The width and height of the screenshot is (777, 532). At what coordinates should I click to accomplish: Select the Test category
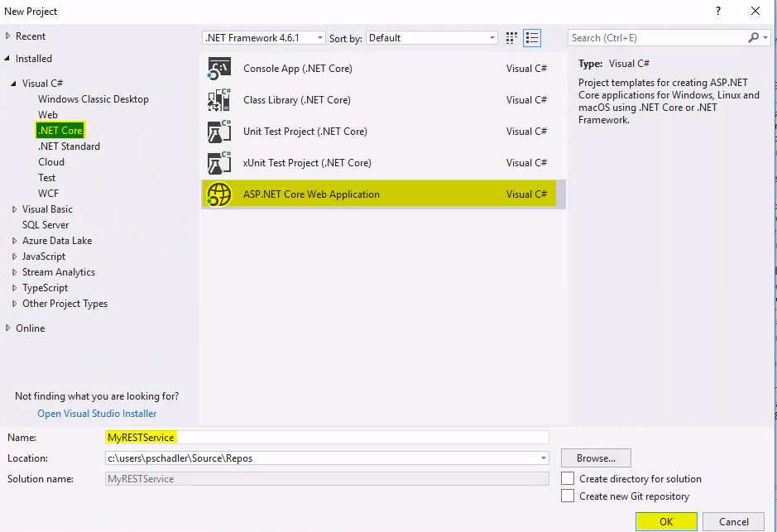click(46, 177)
